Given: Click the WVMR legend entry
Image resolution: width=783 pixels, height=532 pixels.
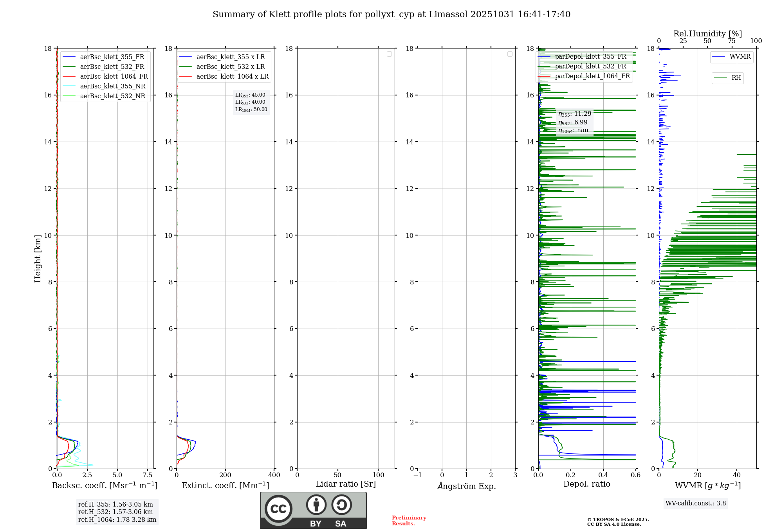Looking at the screenshot, I should coord(740,57).
